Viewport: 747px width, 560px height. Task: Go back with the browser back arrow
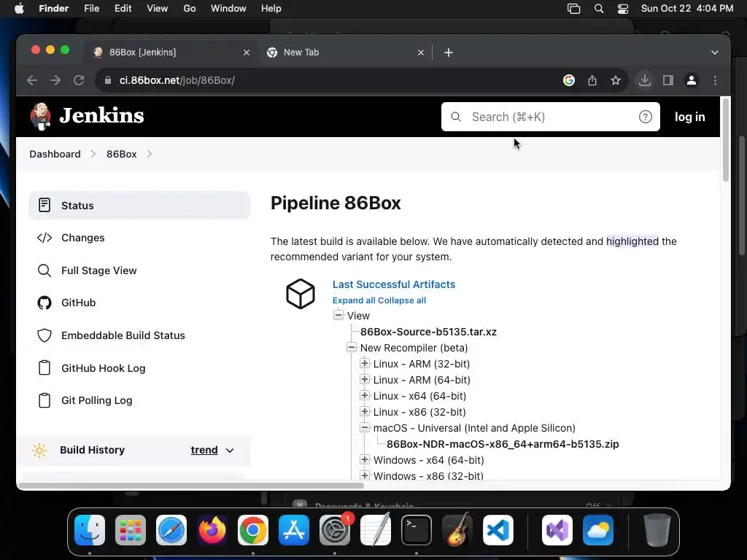pyautogui.click(x=32, y=80)
